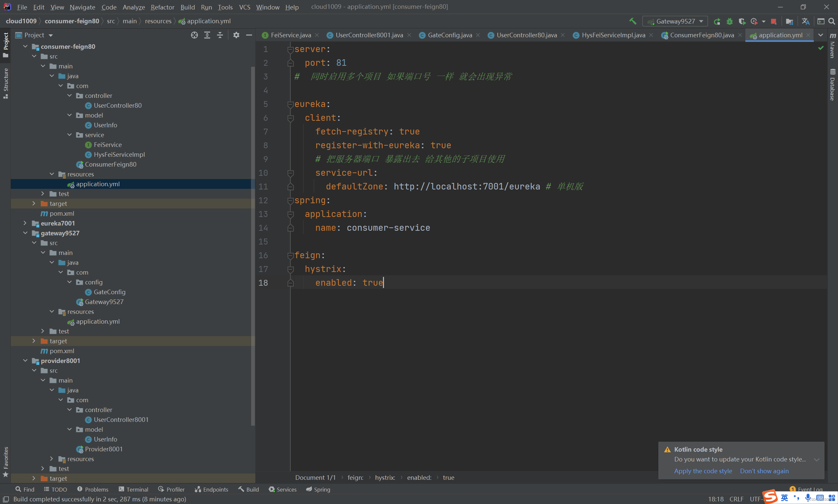Fold the eureka block at line 5
Image resolution: width=838 pixels, height=504 pixels.
tap(290, 105)
